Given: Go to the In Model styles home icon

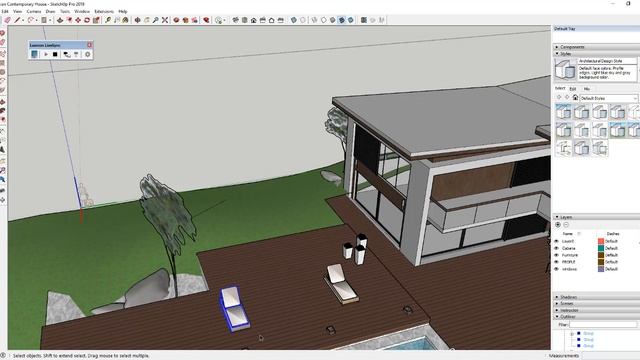Looking at the screenshot, I should pyautogui.click(x=575, y=98).
